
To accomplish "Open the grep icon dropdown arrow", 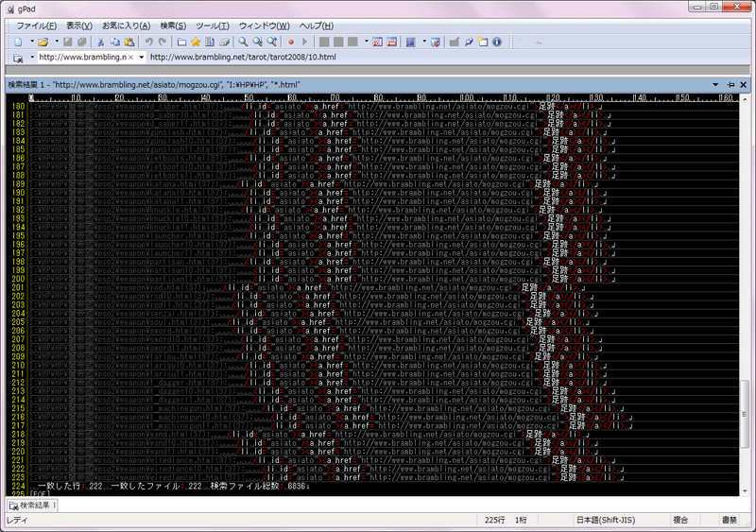I will pos(32,57).
